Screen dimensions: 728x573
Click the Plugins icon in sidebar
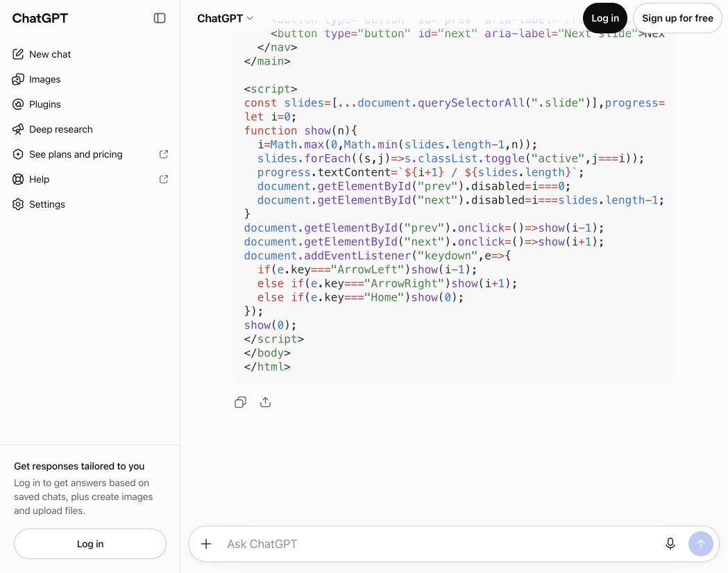click(17, 105)
